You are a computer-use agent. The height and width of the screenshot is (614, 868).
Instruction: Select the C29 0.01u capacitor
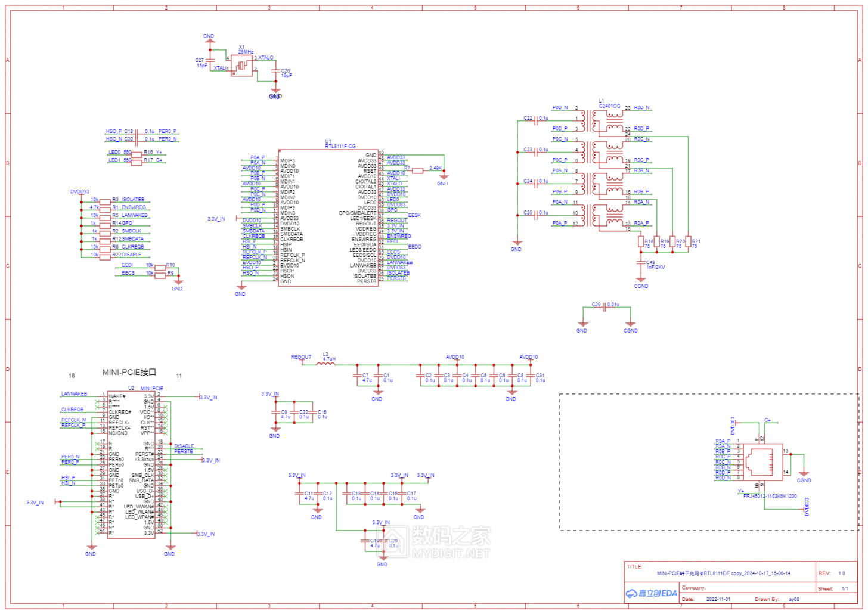pos(605,308)
